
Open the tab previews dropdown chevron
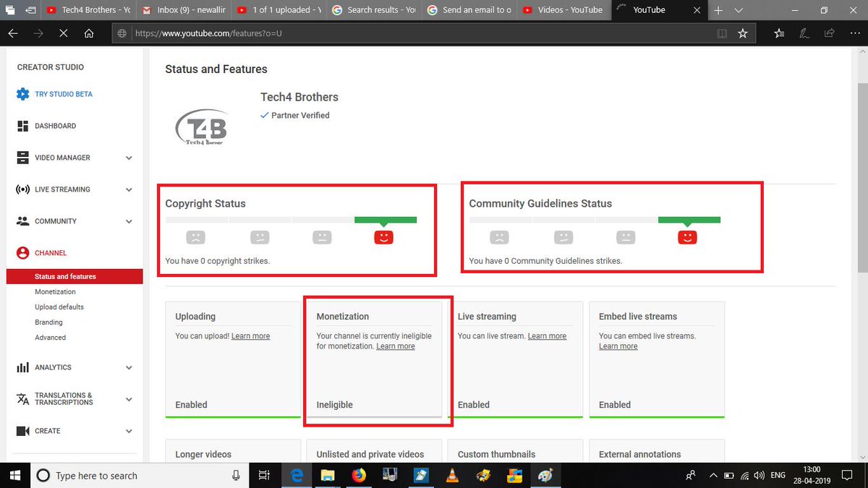739,11
